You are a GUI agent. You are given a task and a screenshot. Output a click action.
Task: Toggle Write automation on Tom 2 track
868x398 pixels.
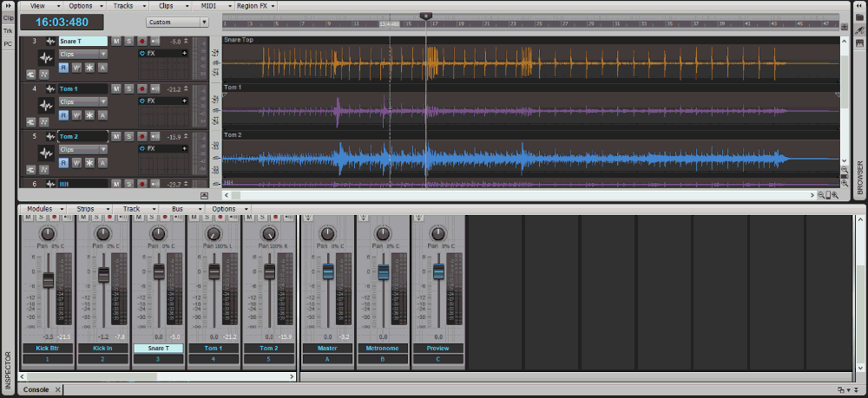tap(76, 163)
